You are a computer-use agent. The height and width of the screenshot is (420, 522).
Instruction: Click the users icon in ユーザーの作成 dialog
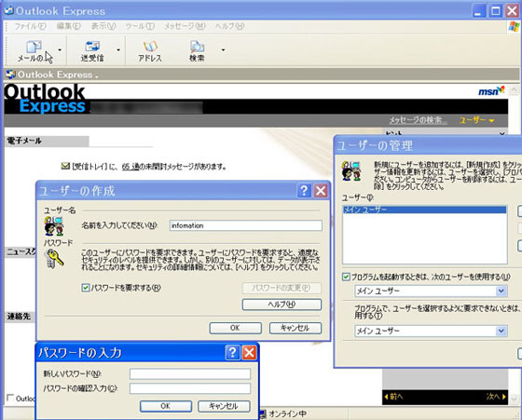coord(54,226)
